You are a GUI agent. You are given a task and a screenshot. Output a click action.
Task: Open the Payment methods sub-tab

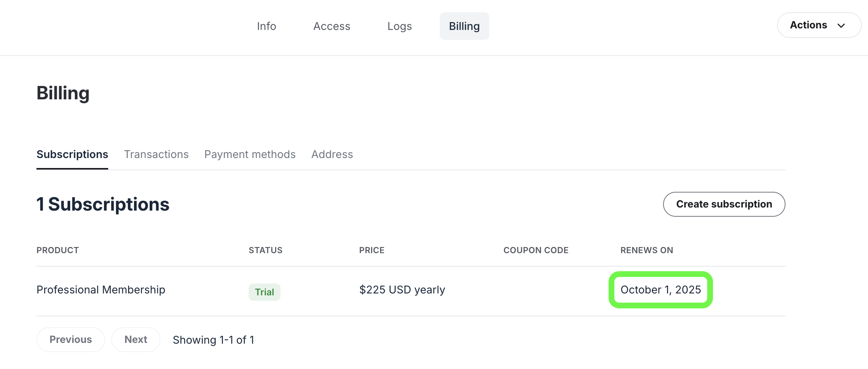[x=250, y=154]
